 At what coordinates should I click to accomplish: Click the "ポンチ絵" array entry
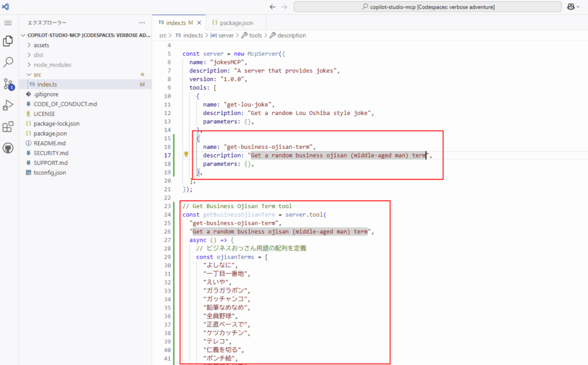click(219, 358)
